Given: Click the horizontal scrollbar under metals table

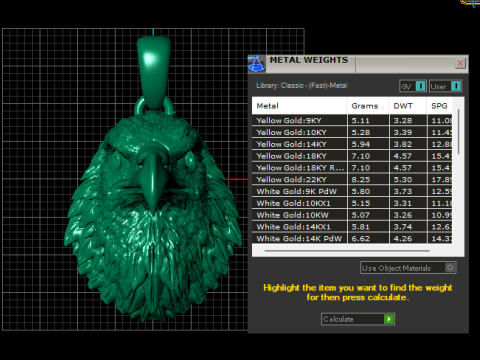Looking at the screenshot, I should tap(347, 251).
